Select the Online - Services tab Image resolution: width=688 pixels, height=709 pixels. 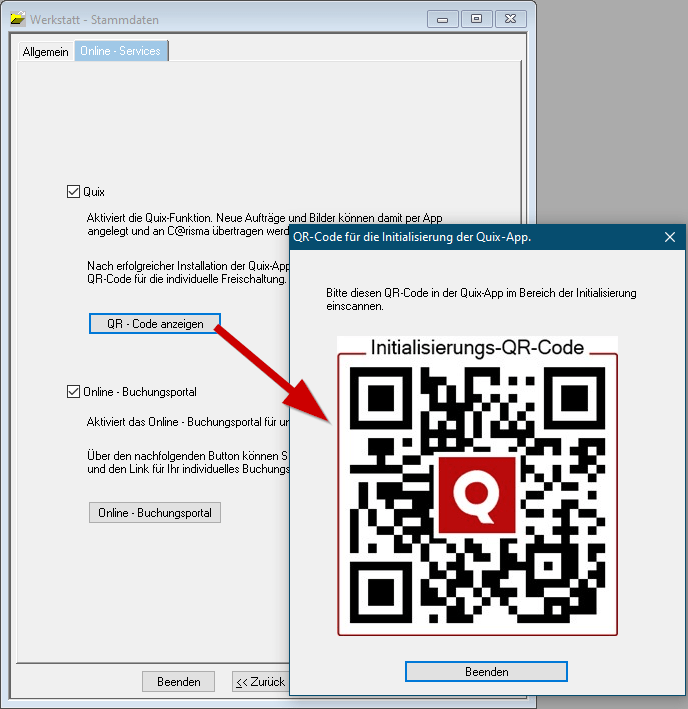click(121, 51)
